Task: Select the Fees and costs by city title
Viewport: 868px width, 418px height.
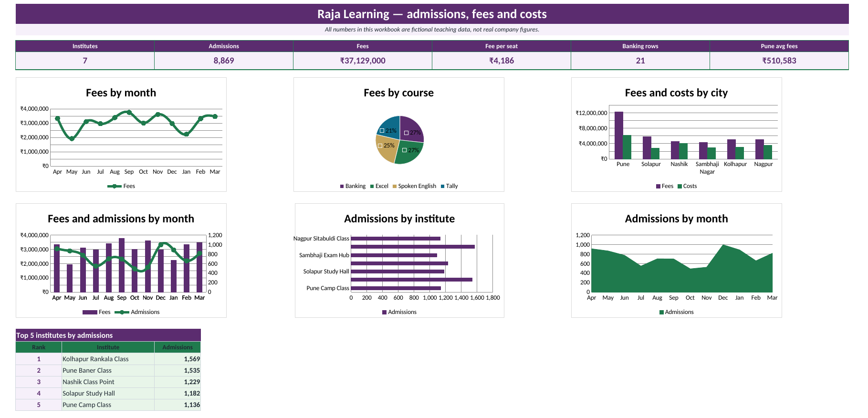Action: click(x=676, y=93)
